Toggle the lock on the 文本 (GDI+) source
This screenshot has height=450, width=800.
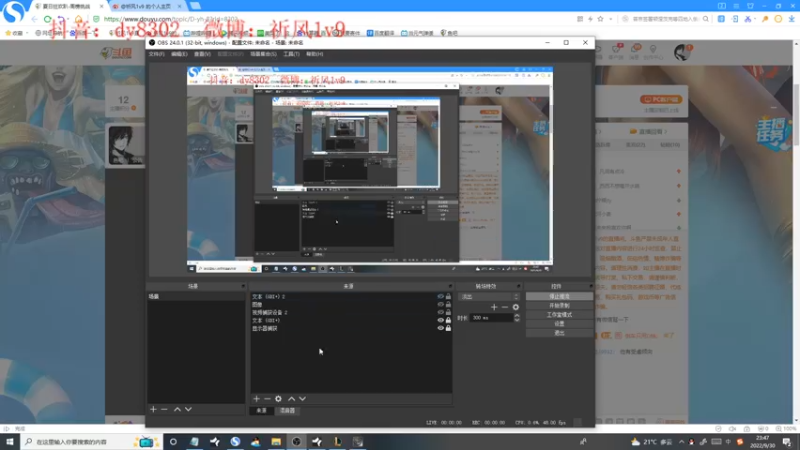(448, 320)
